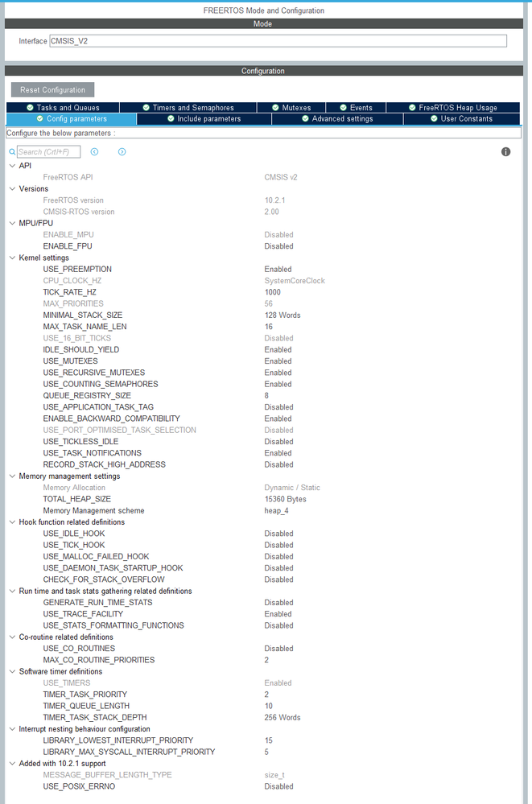Switch to Include parameters tab

pos(204,119)
